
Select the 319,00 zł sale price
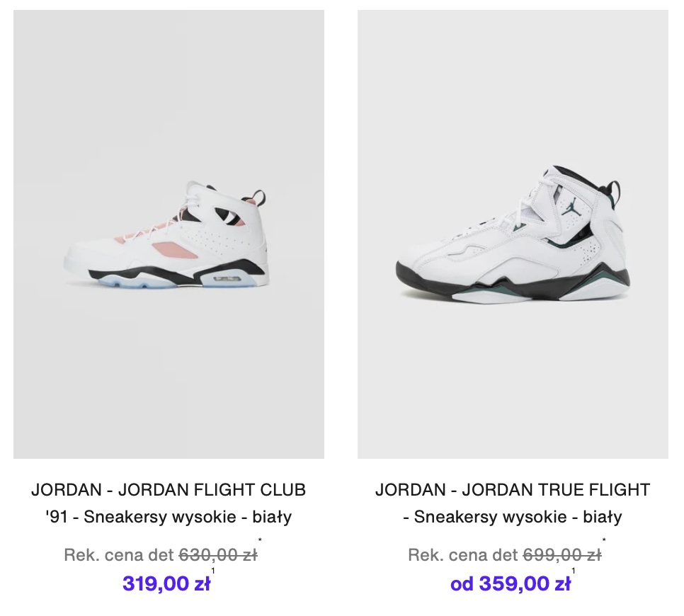tap(166, 583)
